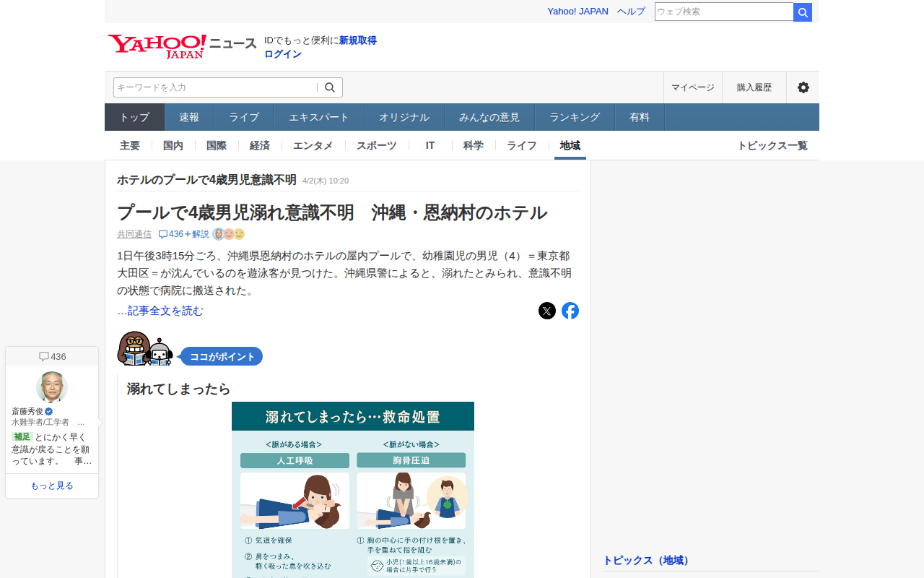The height and width of the screenshot is (578, 924).
Task: Open settings via the gear icon
Action: pos(803,87)
